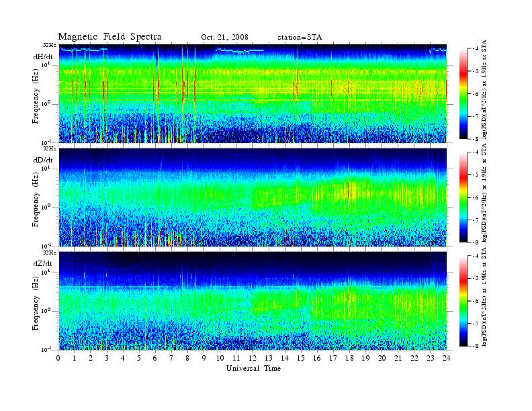Click time axis tick label "1"

tap(75, 358)
